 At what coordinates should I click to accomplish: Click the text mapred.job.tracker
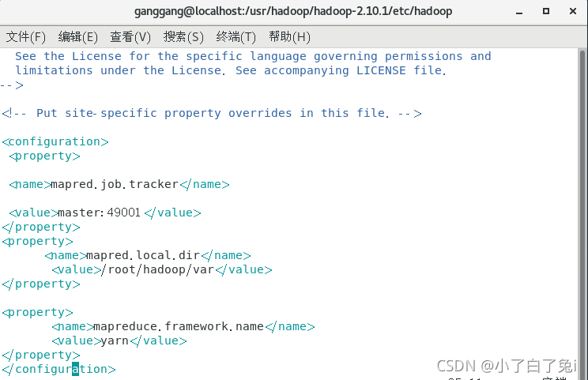(x=115, y=184)
